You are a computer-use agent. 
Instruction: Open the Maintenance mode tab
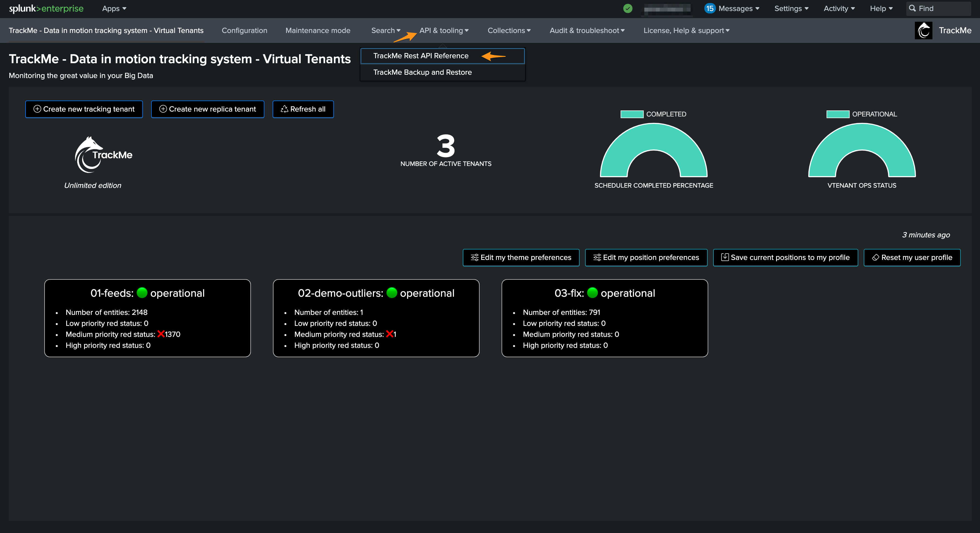(318, 30)
